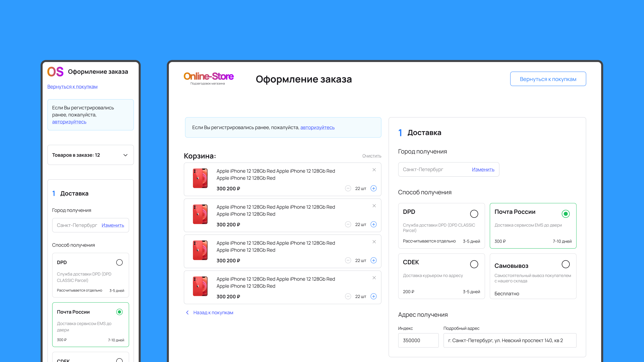644x362 pixels.
Task: Click Изменить city link in mobile view
Action: coord(113,225)
